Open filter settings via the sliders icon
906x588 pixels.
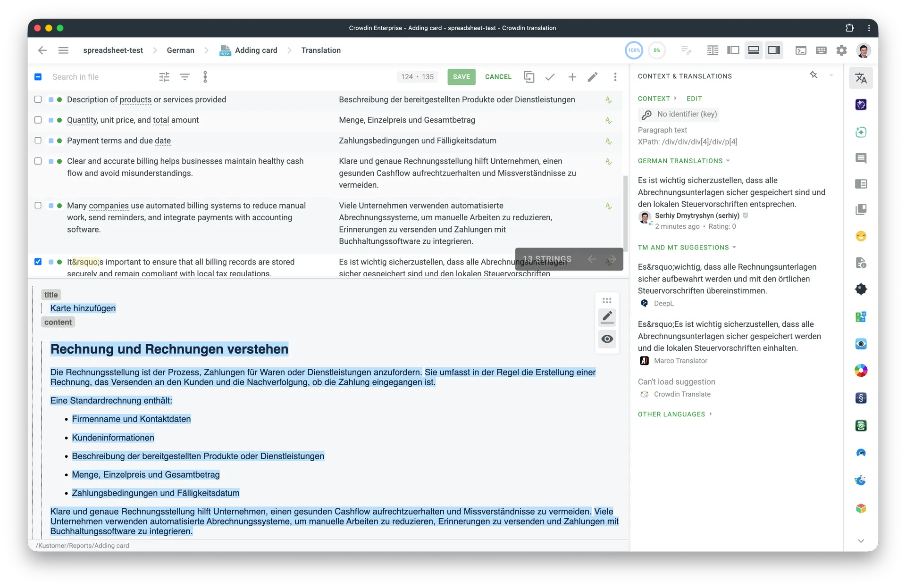coord(164,76)
